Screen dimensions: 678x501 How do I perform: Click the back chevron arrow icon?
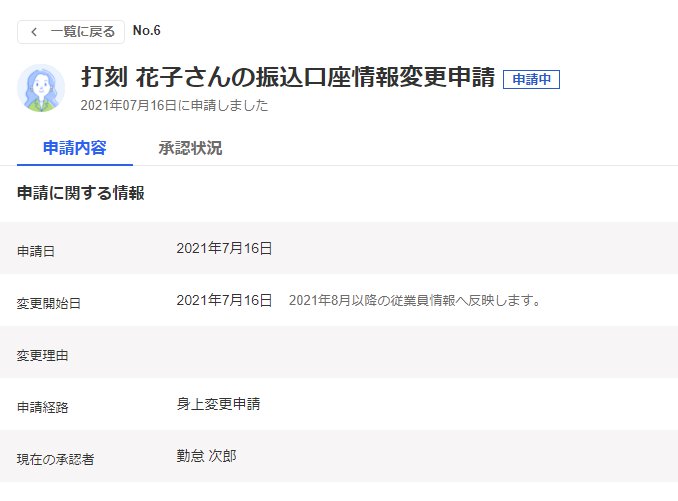pyautogui.click(x=34, y=32)
